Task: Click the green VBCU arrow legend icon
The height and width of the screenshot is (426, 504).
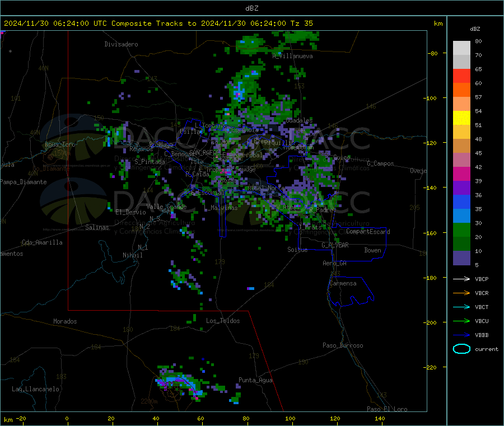Action: click(461, 321)
